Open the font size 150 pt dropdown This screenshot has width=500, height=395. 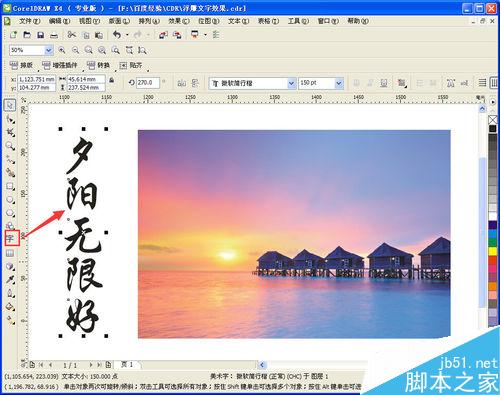[339, 83]
